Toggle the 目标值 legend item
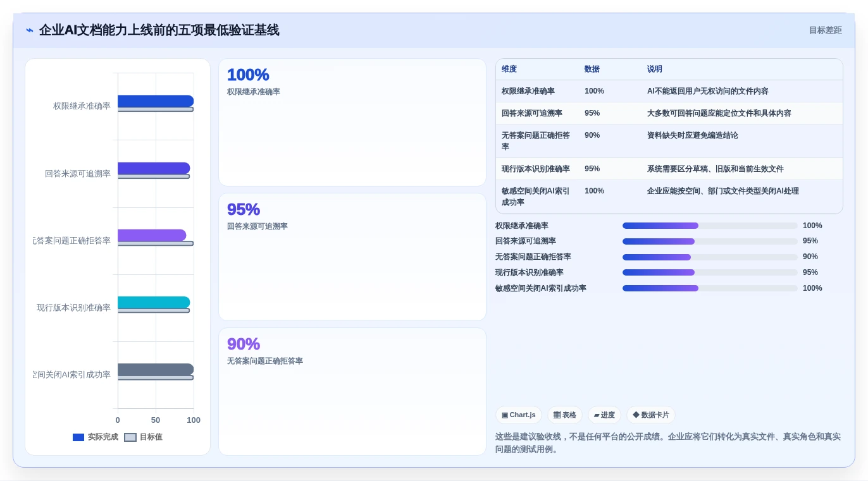The height and width of the screenshot is (481, 868). click(x=144, y=437)
